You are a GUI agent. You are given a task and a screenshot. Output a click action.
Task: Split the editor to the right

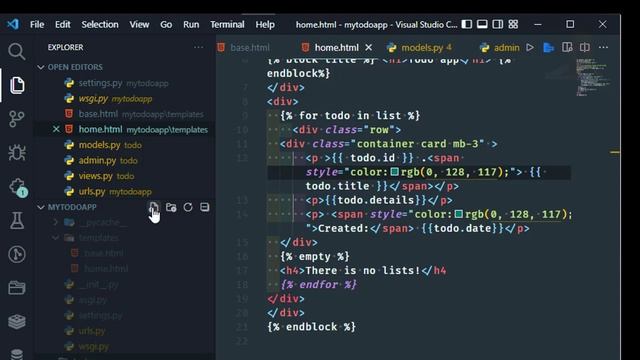585,48
